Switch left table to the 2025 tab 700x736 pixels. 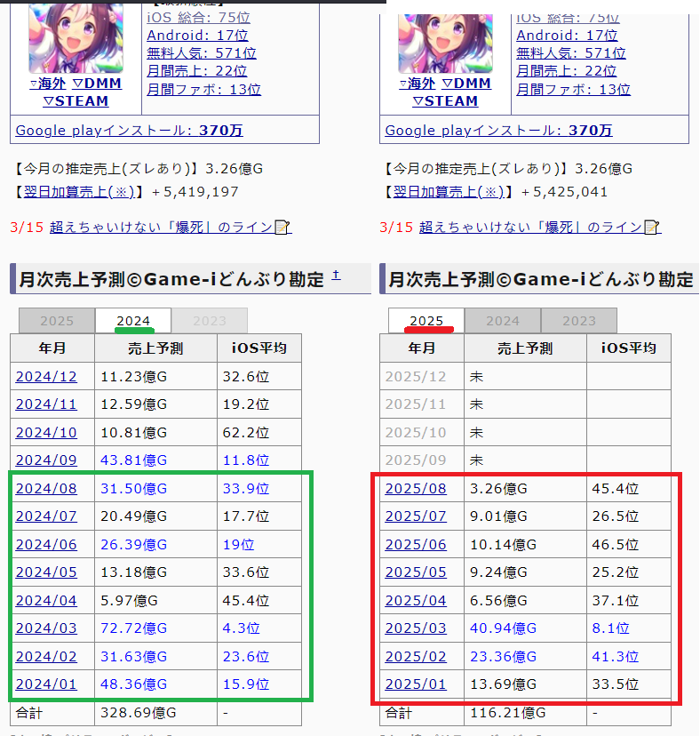click(57, 321)
